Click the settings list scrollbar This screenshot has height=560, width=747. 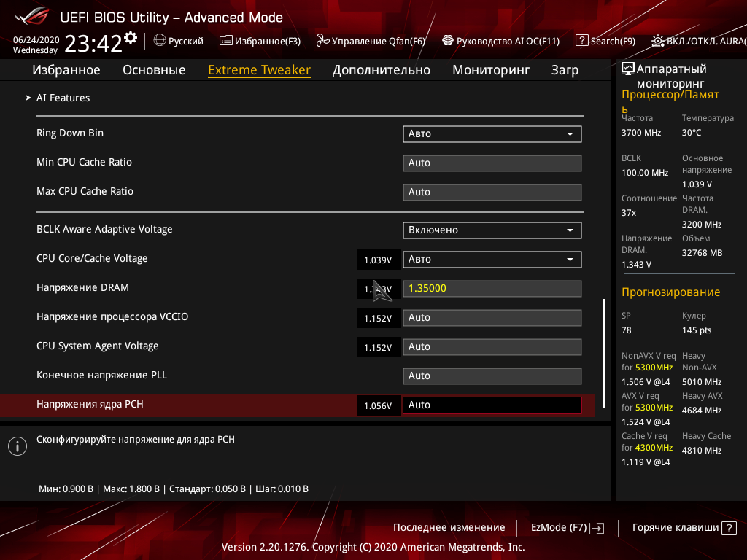pyautogui.click(x=604, y=354)
